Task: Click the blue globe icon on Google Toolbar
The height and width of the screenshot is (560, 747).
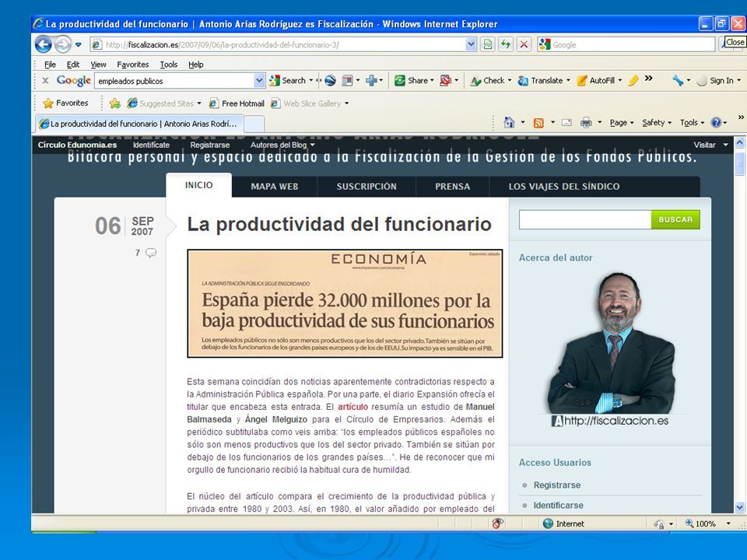Action: pyautogui.click(x=330, y=80)
